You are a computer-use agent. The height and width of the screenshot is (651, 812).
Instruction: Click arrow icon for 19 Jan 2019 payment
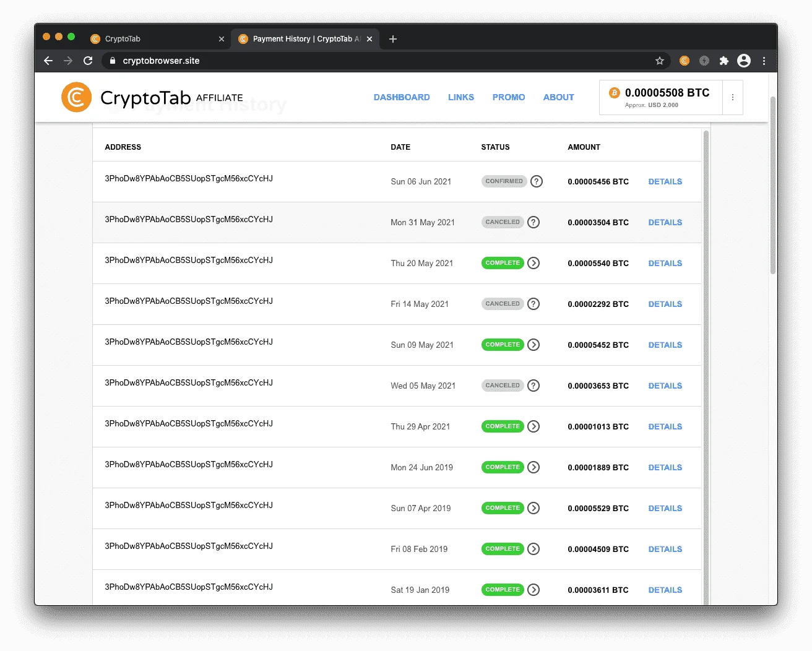(x=533, y=590)
